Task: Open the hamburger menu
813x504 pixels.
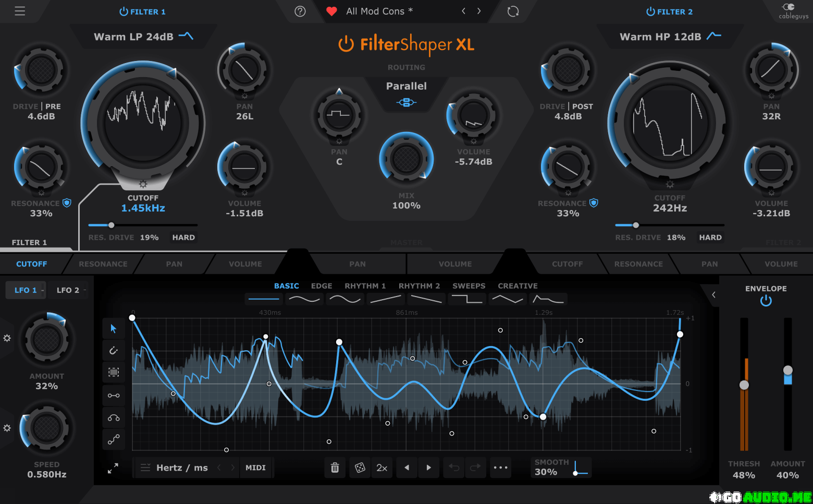Action: coord(20,11)
